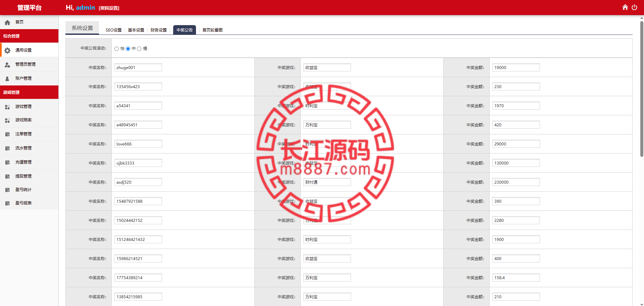Click the page vertical scrollbar

[x=642, y=89]
